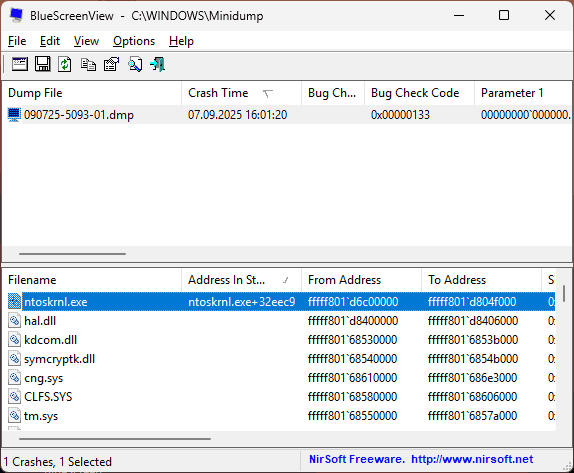
Task: Click lower pane horizontal scrollbar thumb
Action: tap(115, 439)
